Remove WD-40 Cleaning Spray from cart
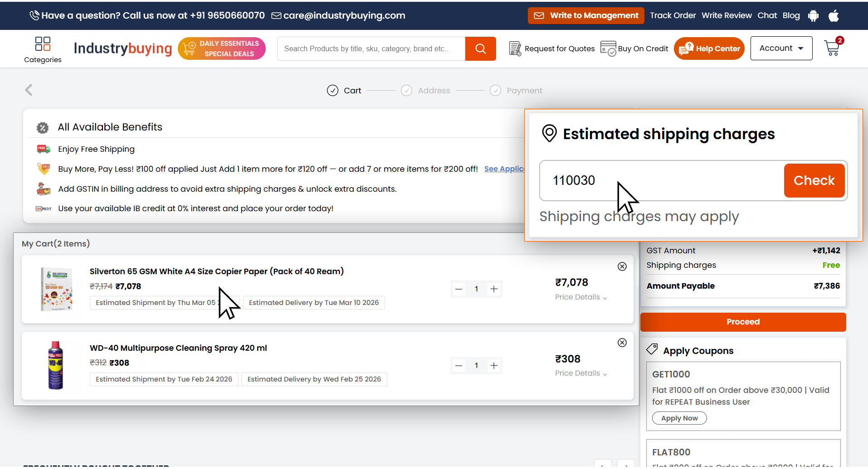This screenshot has height=469, width=868. point(622,343)
